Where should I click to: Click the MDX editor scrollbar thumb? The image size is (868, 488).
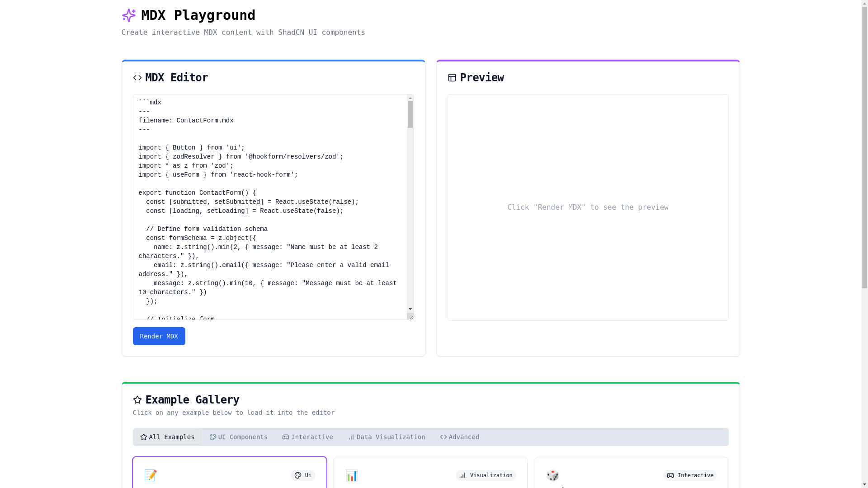click(410, 115)
